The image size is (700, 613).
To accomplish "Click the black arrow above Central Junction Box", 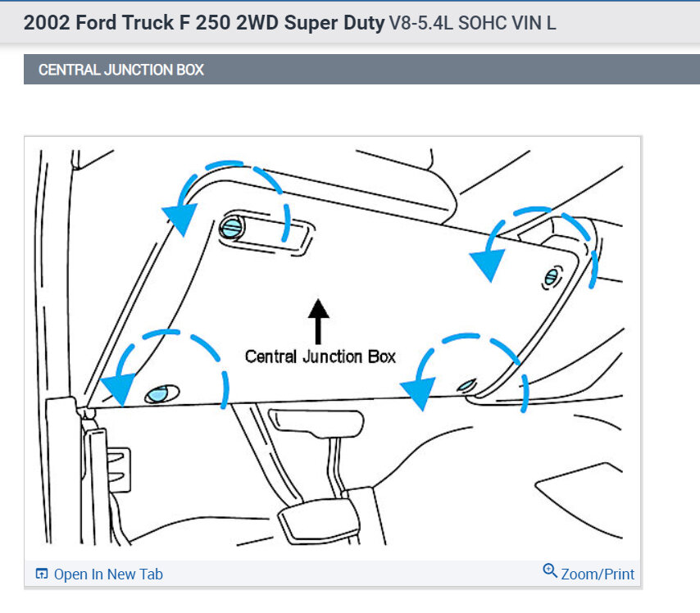I will (x=318, y=321).
